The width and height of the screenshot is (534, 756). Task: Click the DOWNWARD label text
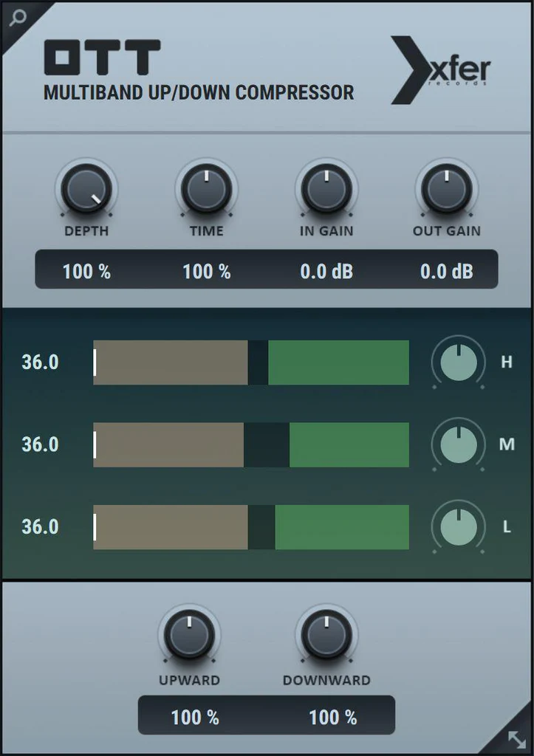(326, 680)
